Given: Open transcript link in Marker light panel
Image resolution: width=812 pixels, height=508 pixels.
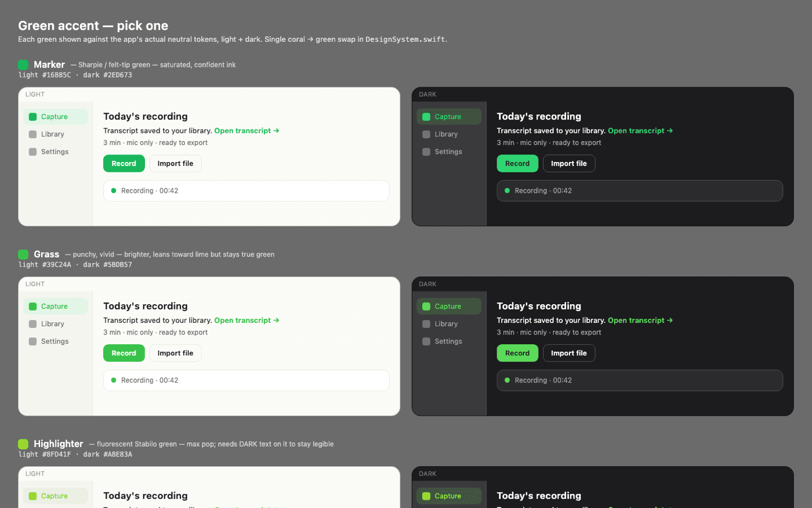Looking at the screenshot, I should 246,131.
